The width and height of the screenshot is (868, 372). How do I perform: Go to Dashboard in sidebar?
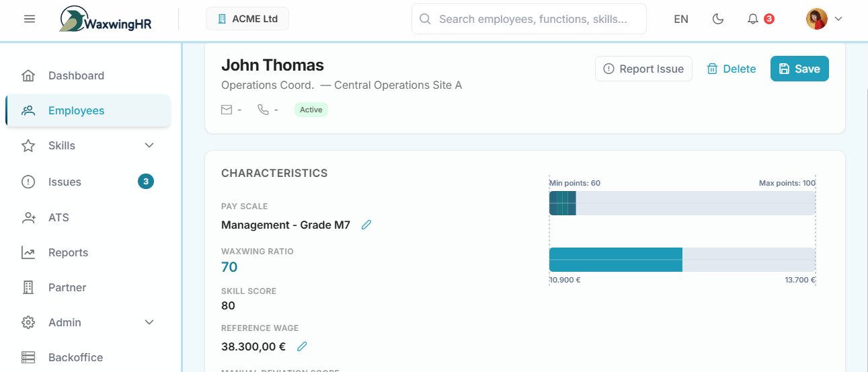click(76, 75)
